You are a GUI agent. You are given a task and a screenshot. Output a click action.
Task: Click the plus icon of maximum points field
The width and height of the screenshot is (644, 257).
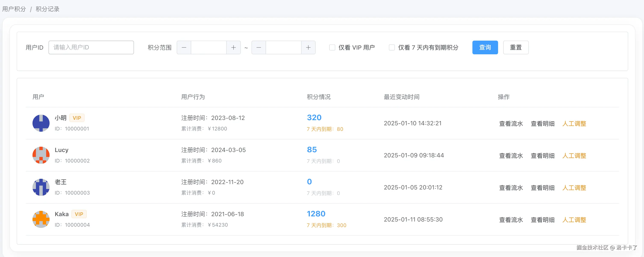coord(308,47)
